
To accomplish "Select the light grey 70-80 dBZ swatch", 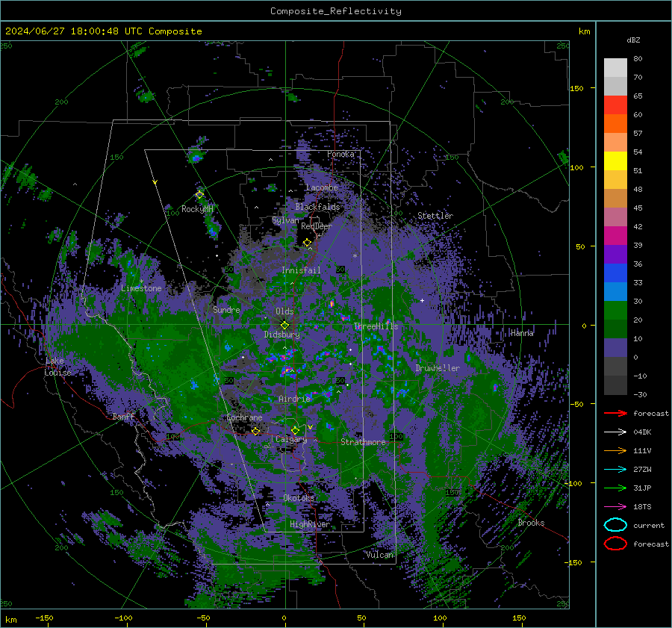I will (x=615, y=68).
